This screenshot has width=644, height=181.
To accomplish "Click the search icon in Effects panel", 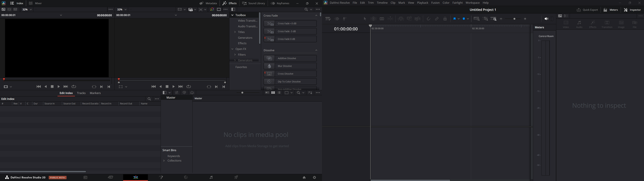I will (306, 9).
